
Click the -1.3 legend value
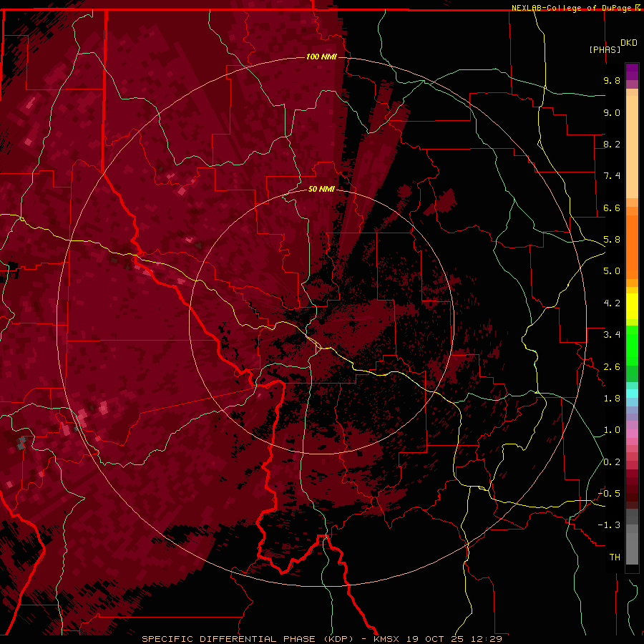[609, 525]
